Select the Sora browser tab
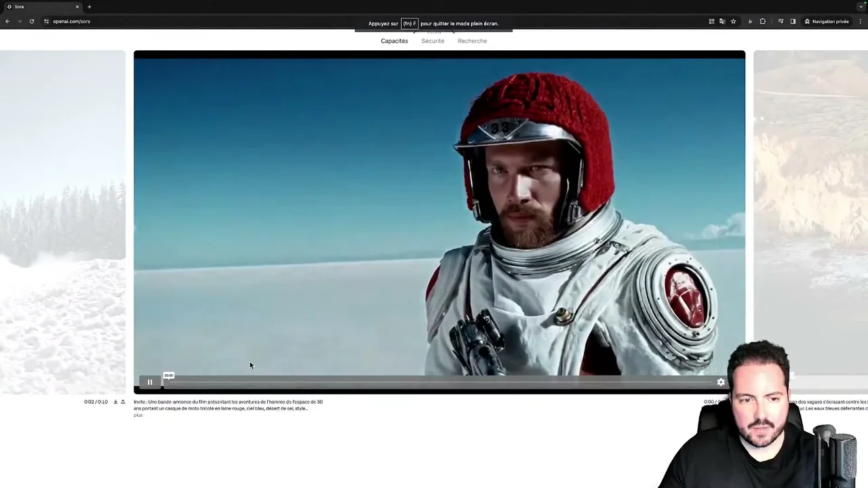The image size is (868, 488). pyautogui.click(x=42, y=7)
